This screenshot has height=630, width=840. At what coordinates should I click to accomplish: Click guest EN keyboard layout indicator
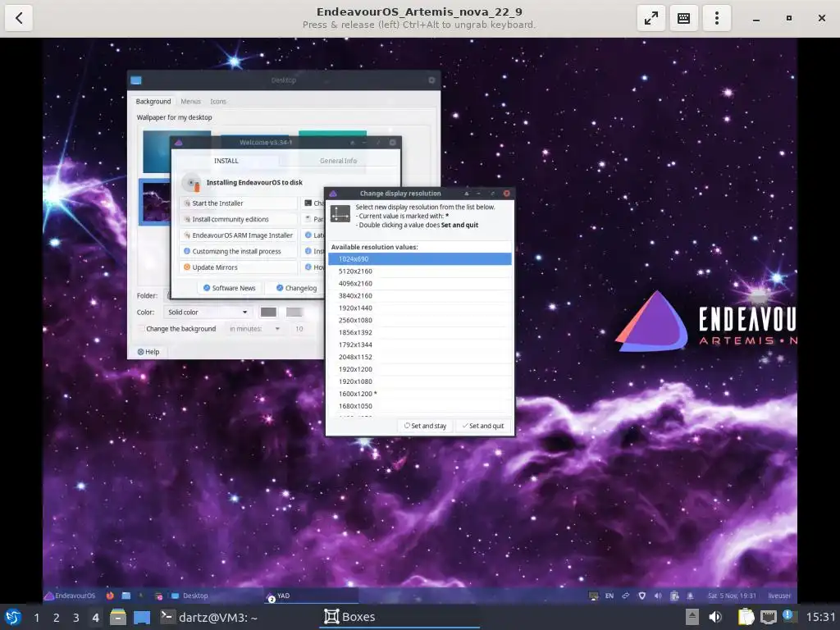[x=609, y=596]
